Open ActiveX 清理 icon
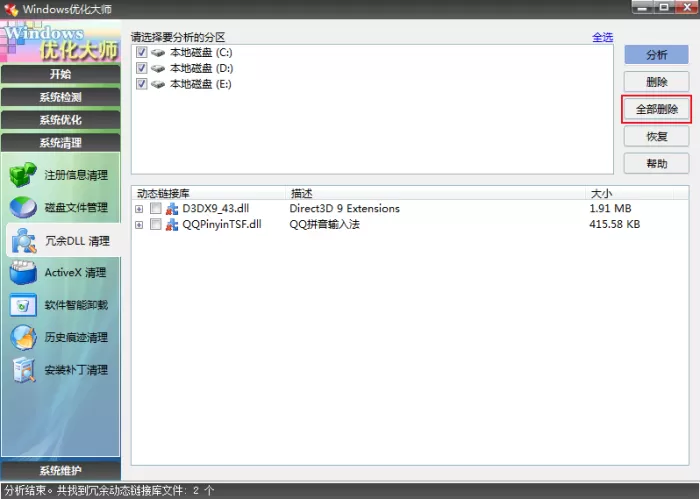The height and width of the screenshot is (499, 700). [x=23, y=273]
